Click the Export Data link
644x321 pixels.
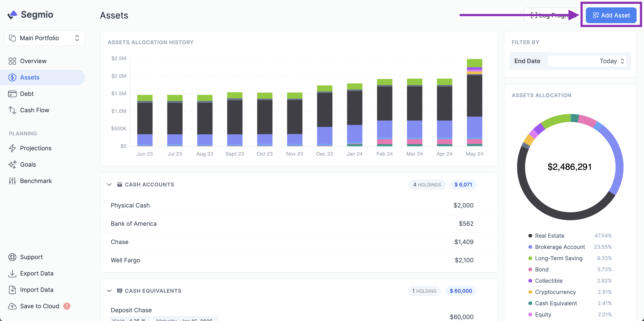[37, 273]
